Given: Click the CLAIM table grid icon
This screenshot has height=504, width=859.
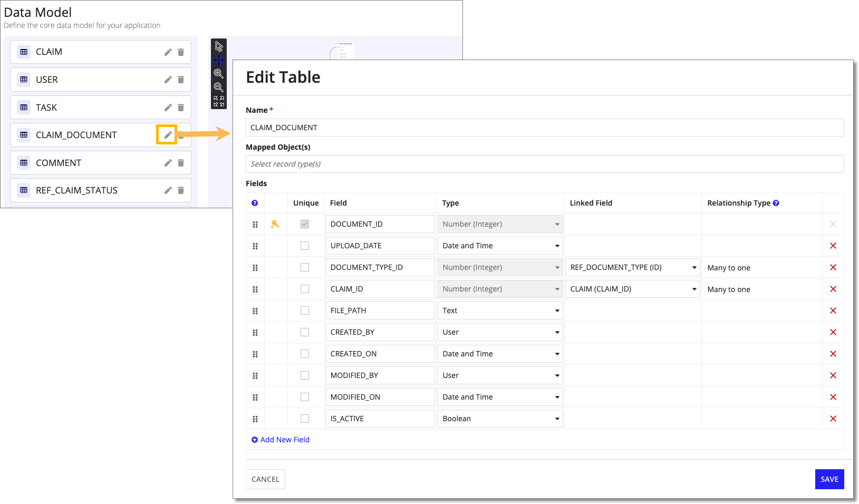Looking at the screenshot, I should 24,52.
